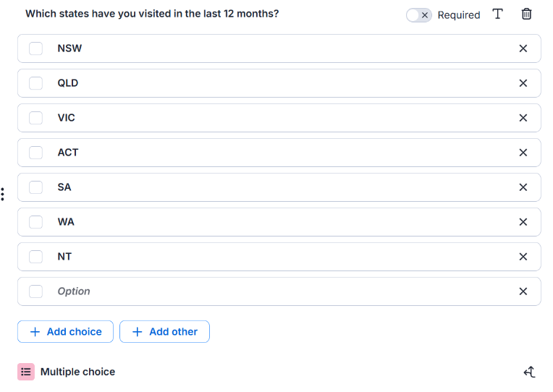Tick the NT checkbox
The image size is (553, 392).
(x=35, y=257)
